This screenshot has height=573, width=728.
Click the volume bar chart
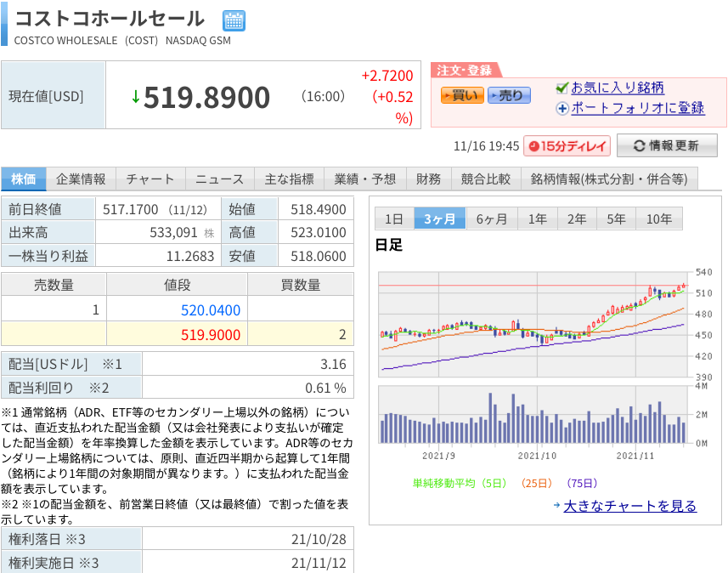point(533,415)
